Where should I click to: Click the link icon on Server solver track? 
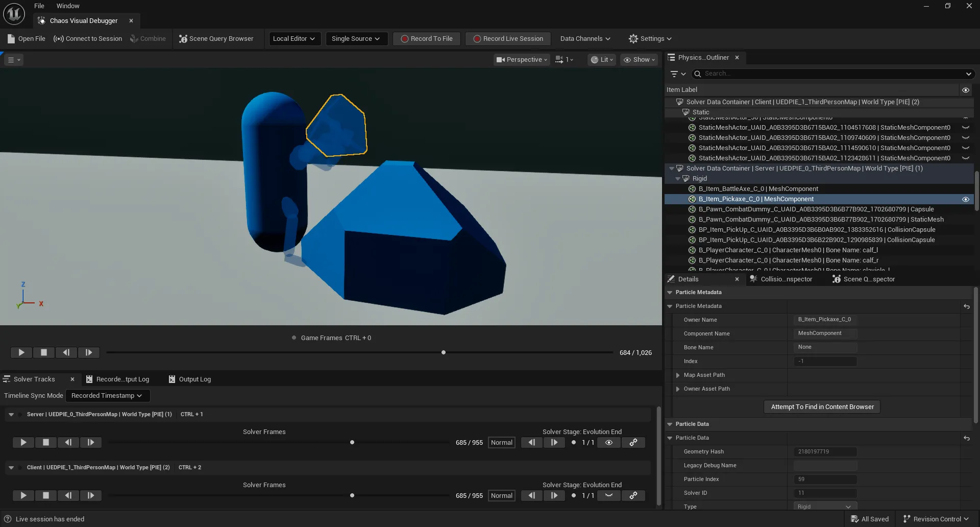(x=633, y=442)
